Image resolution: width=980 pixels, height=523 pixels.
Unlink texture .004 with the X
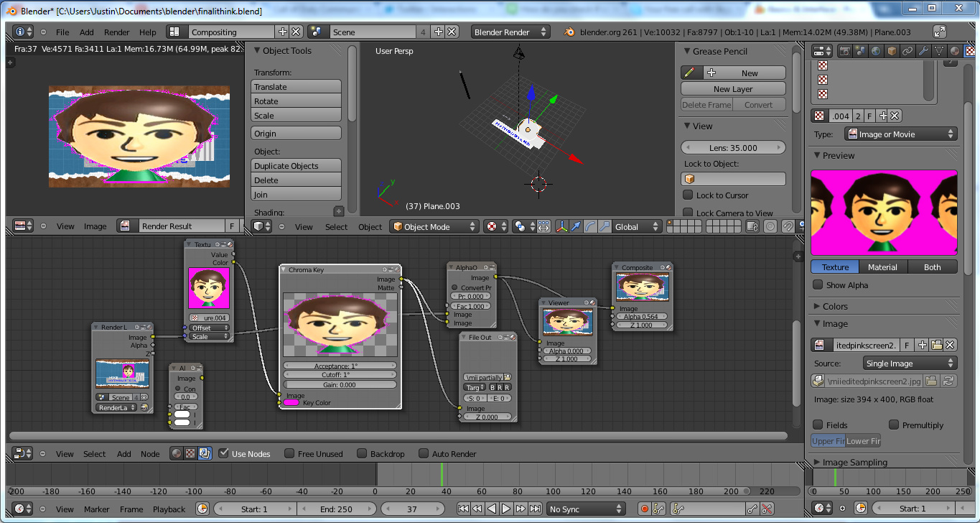click(895, 116)
